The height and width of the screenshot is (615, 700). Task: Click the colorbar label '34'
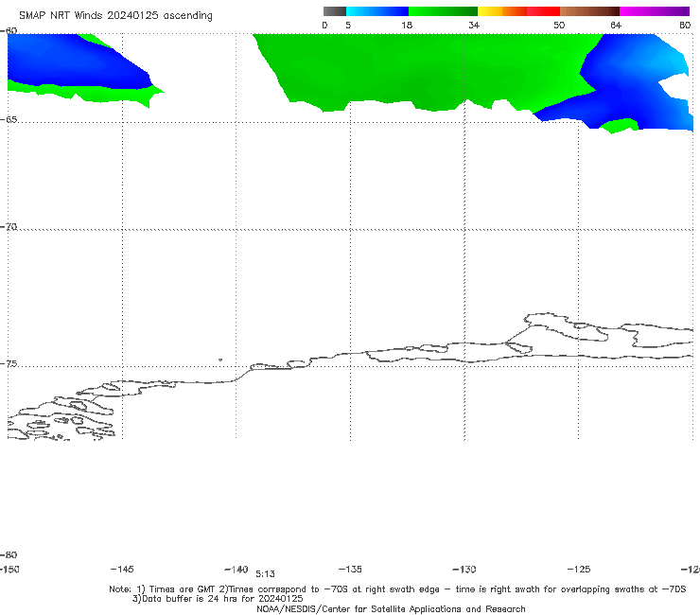point(474,25)
